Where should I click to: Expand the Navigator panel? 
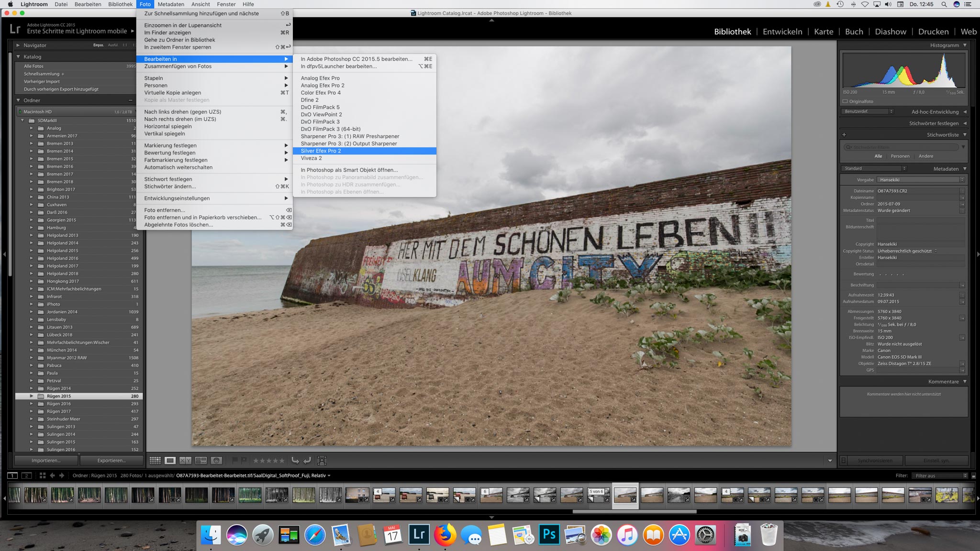(x=18, y=45)
